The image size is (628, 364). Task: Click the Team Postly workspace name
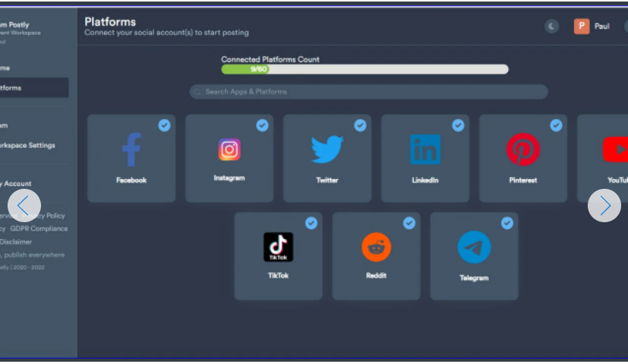pos(15,25)
